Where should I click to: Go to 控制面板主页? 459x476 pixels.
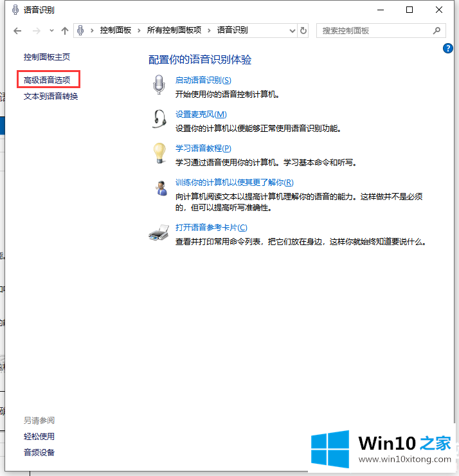47,57
